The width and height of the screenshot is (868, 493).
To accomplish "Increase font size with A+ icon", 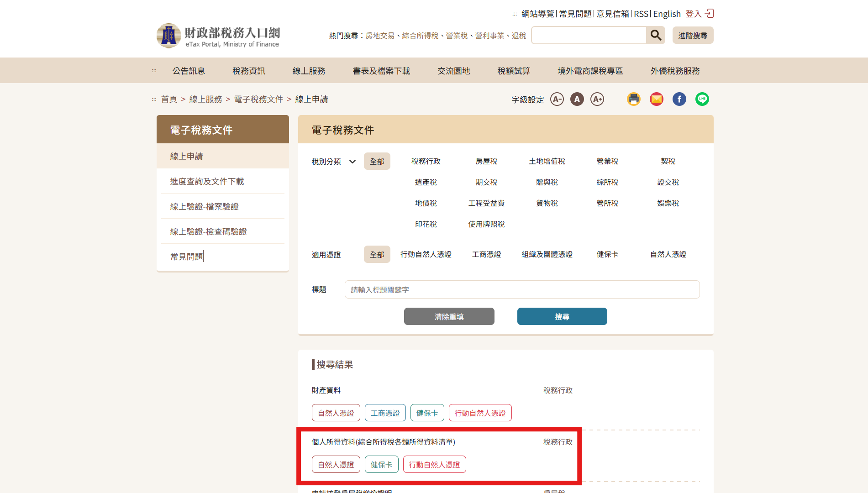I will (597, 99).
